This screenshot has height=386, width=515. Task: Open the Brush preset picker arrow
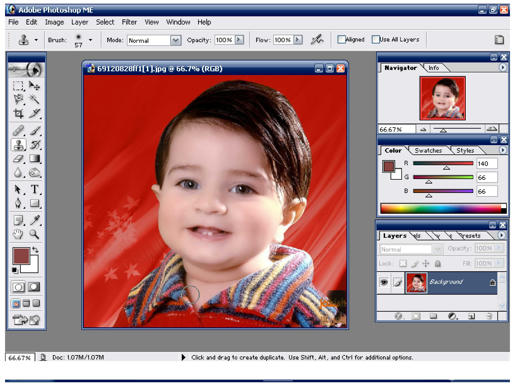tap(90, 40)
